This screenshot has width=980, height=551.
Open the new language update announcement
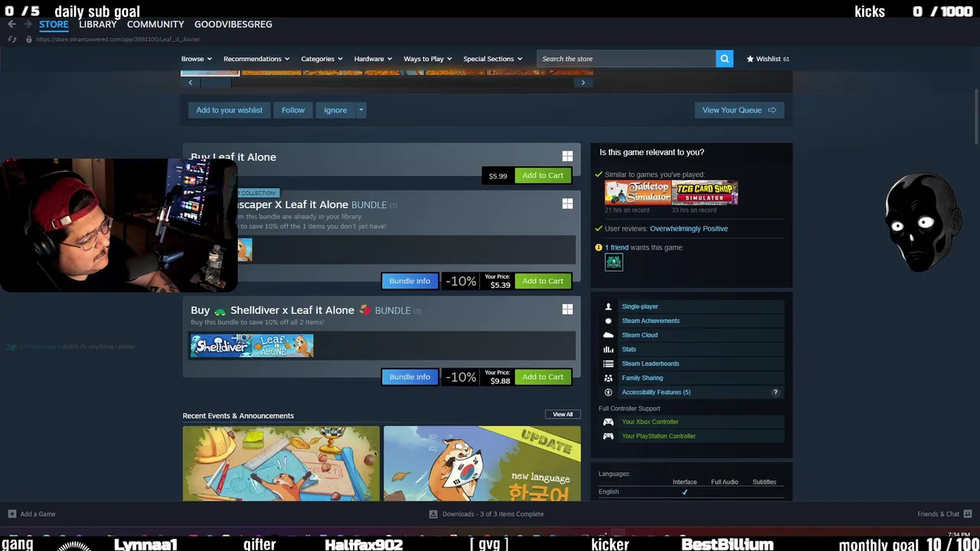click(482, 464)
